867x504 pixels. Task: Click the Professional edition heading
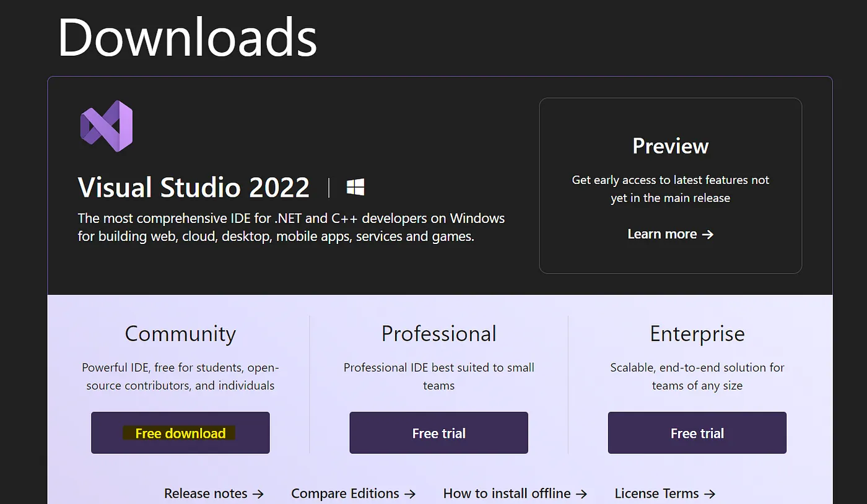(x=438, y=334)
